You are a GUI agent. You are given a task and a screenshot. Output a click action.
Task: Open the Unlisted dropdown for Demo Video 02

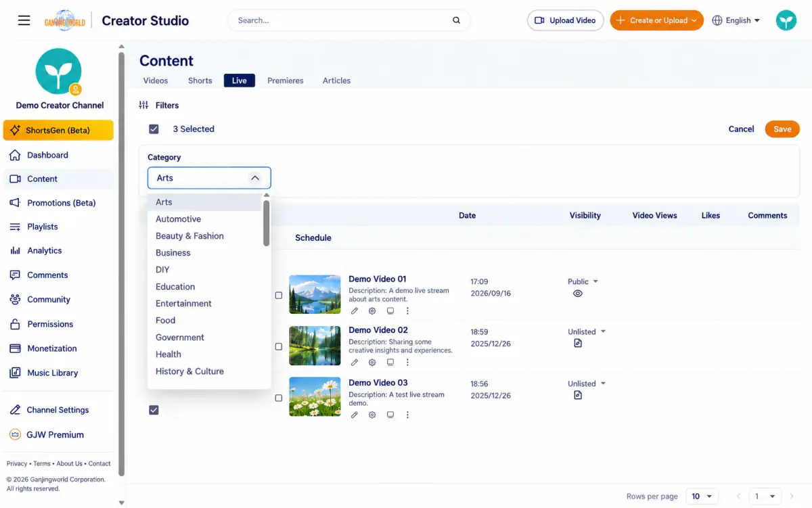[587, 332]
